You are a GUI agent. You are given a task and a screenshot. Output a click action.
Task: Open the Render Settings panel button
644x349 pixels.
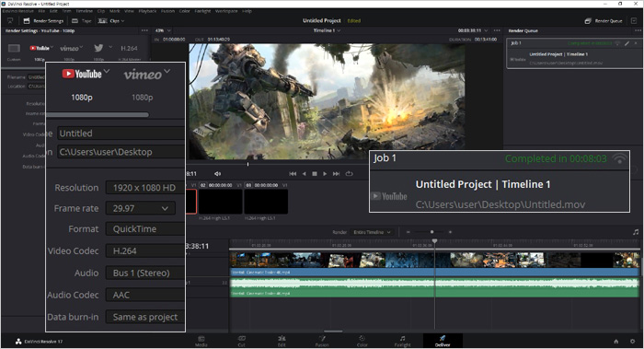pos(43,20)
